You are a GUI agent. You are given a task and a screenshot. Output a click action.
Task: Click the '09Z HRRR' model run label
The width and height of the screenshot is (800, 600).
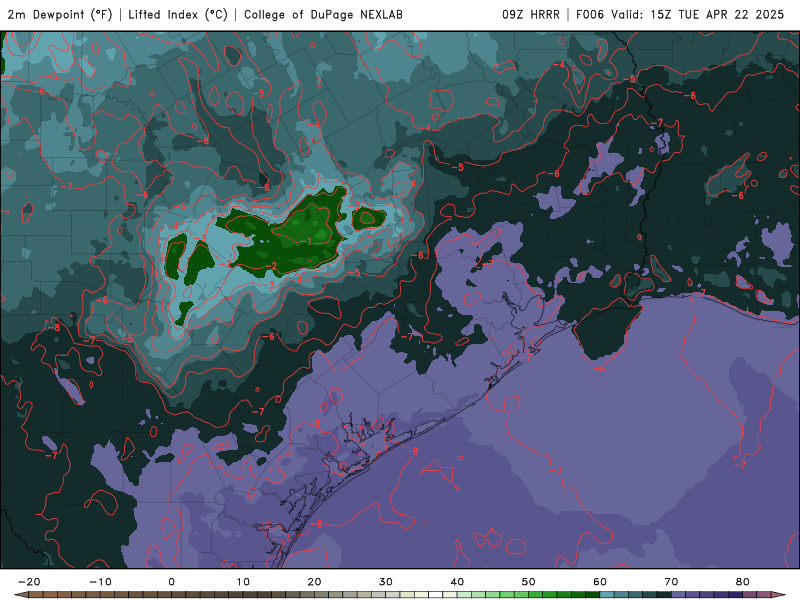pyautogui.click(x=531, y=15)
